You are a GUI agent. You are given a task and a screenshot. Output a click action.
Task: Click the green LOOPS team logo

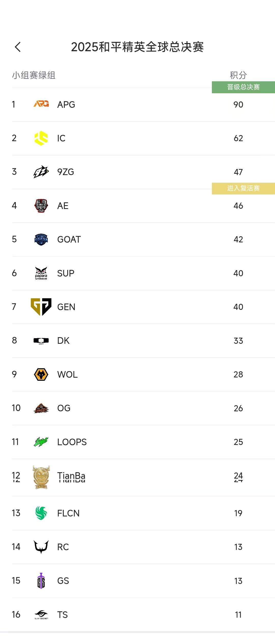click(x=41, y=442)
